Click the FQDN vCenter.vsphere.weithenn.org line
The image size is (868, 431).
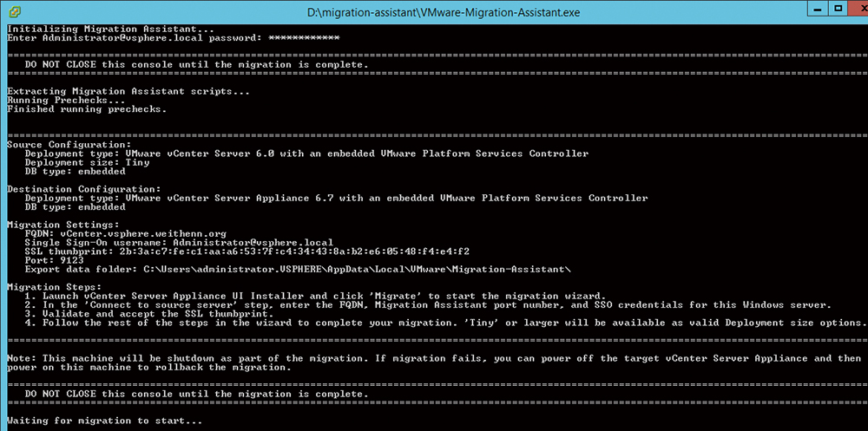(126, 233)
